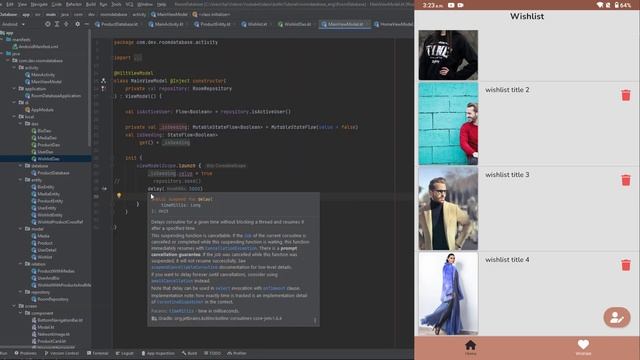Open wishlist title 3 product image
Screen dimensions: 640x360
448,209
